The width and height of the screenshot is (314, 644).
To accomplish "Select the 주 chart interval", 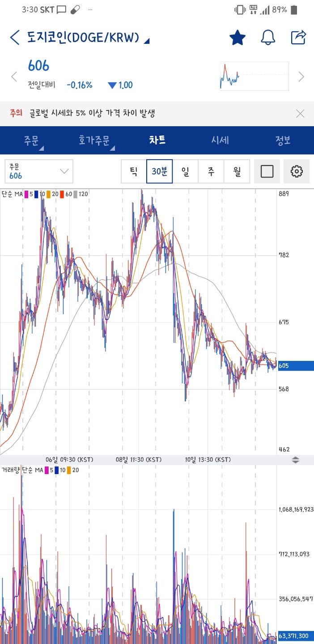I will tap(211, 171).
